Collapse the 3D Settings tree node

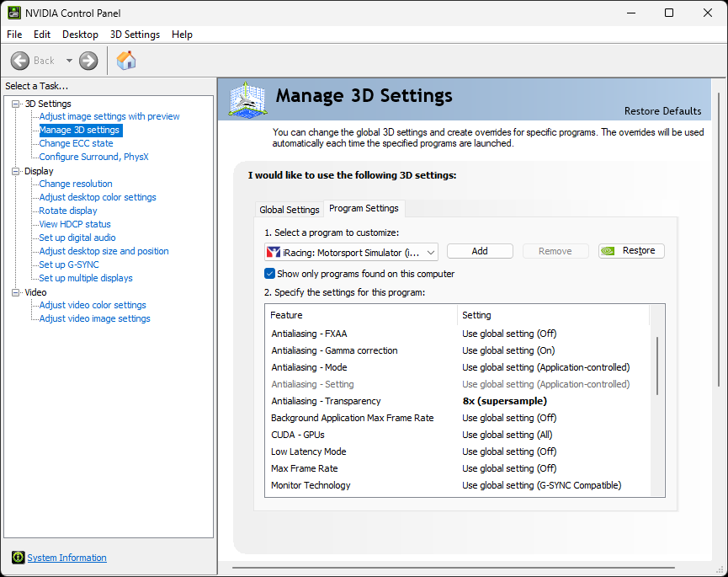pos(15,104)
